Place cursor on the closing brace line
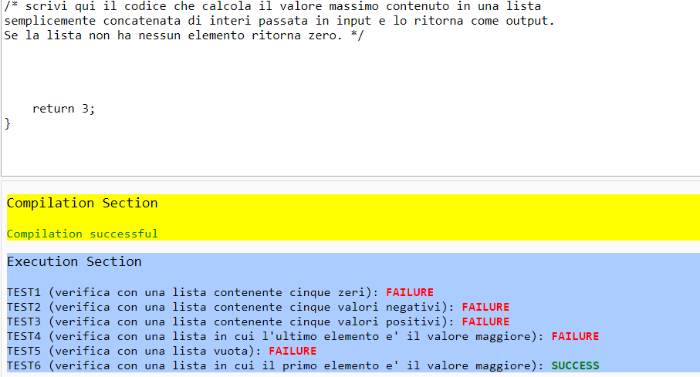The height and width of the screenshot is (377, 700). click(x=8, y=123)
